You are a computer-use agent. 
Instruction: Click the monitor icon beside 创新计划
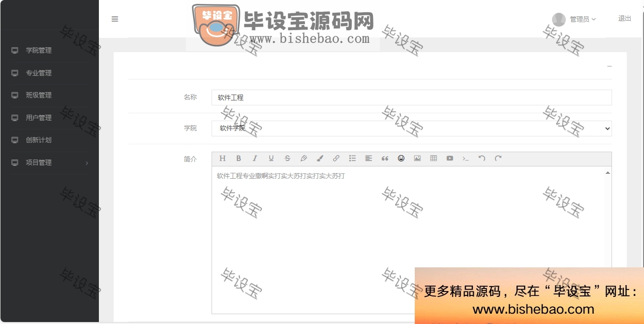click(x=15, y=140)
